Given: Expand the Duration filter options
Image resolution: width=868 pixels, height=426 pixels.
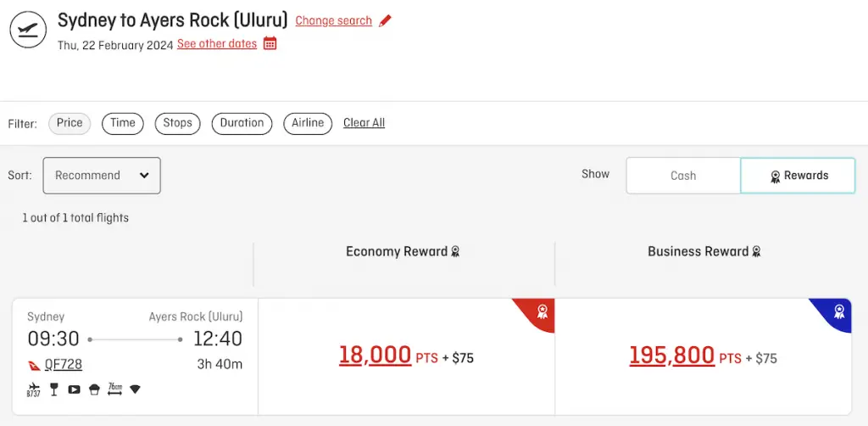Looking at the screenshot, I should (242, 123).
